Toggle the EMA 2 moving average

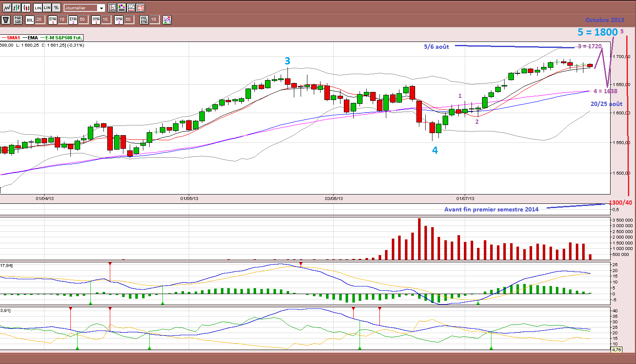pyautogui.click(x=73, y=19)
